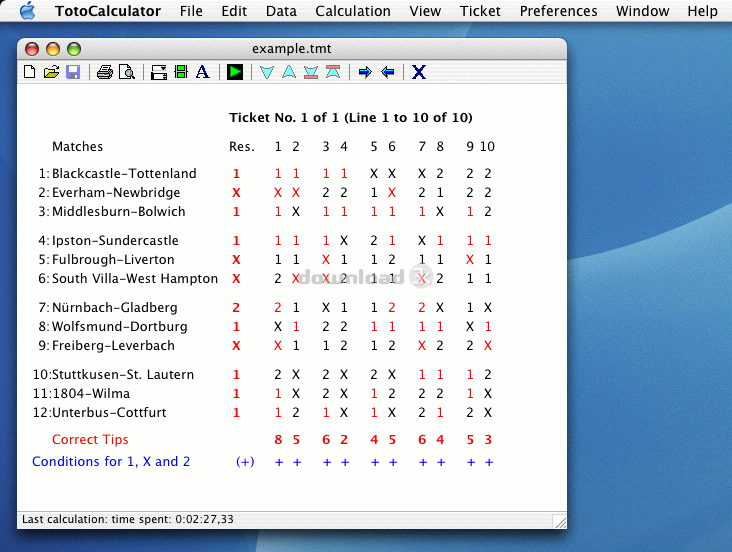
Task: Click the green zoom window button
Action: pyautogui.click(x=74, y=49)
